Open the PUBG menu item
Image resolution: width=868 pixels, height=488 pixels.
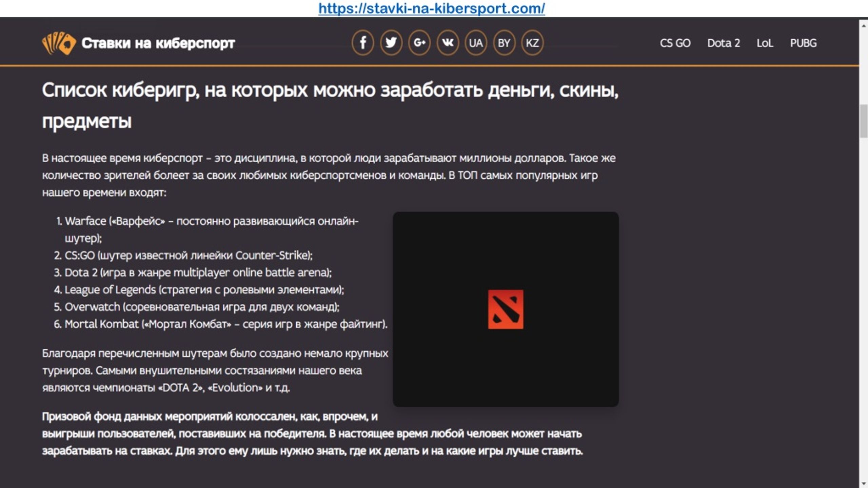click(x=803, y=43)
